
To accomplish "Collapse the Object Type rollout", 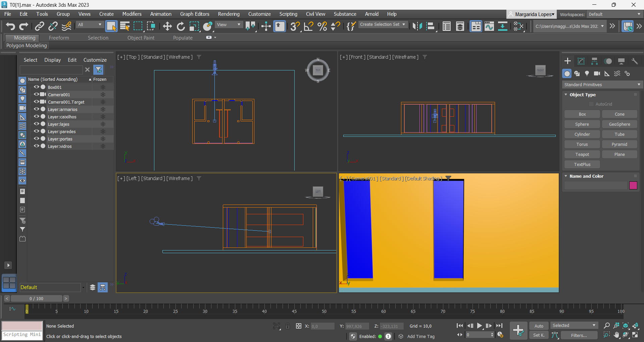I will click(566, 95).
